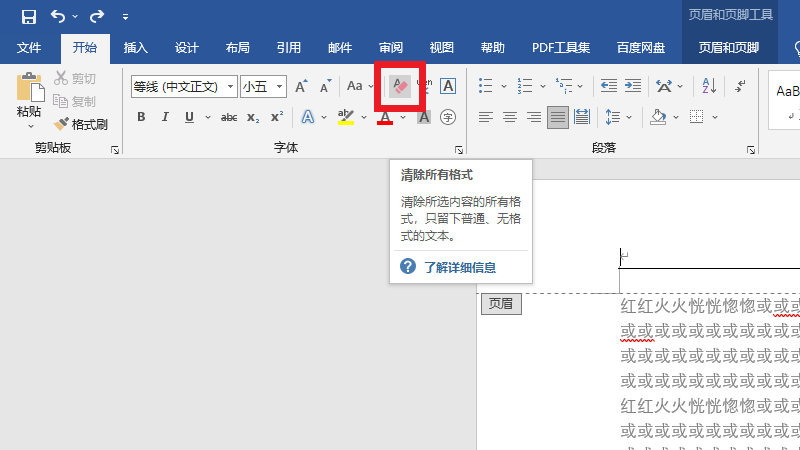Open the 页眉和页脚 (Header & Footer) tab
This screenshot has width=800, height=450.
pyautogui.click(x=728, y=47)
